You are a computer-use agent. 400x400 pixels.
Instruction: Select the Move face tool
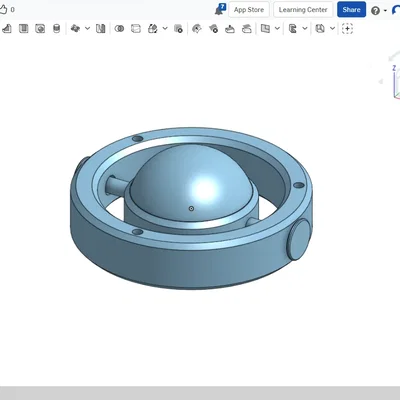[230, 29]
